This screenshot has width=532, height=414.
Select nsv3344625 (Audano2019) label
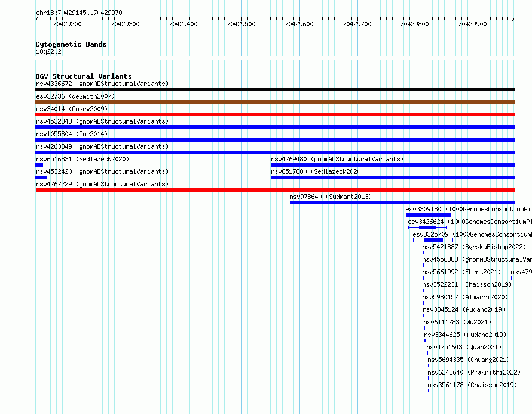[x=465, y=335]
